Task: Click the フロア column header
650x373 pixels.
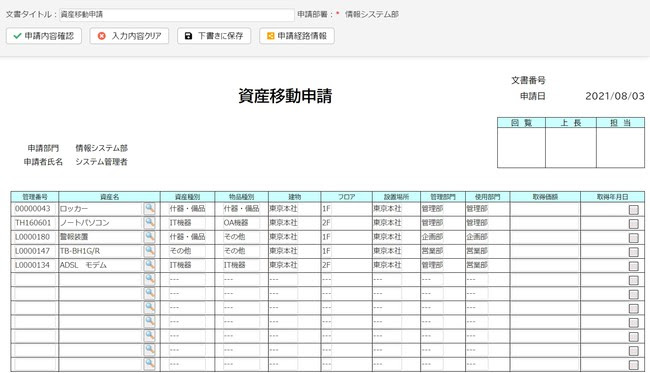Action: click(x=347, y=197)
